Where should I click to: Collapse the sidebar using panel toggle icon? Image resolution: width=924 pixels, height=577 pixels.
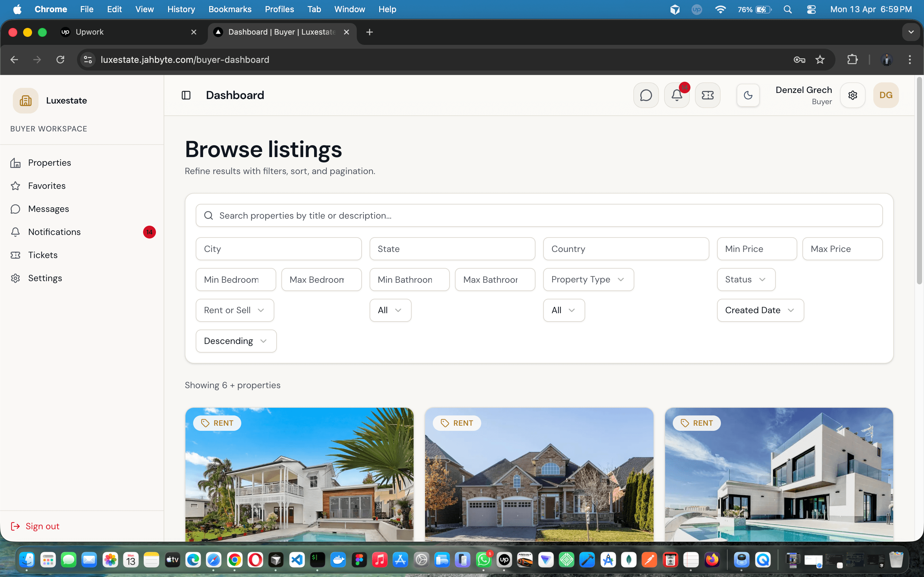point(186,95)
